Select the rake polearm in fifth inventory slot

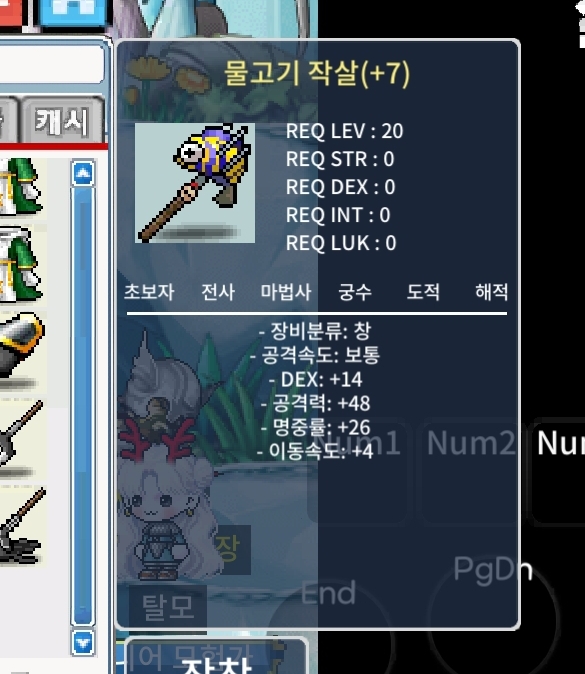22,525
